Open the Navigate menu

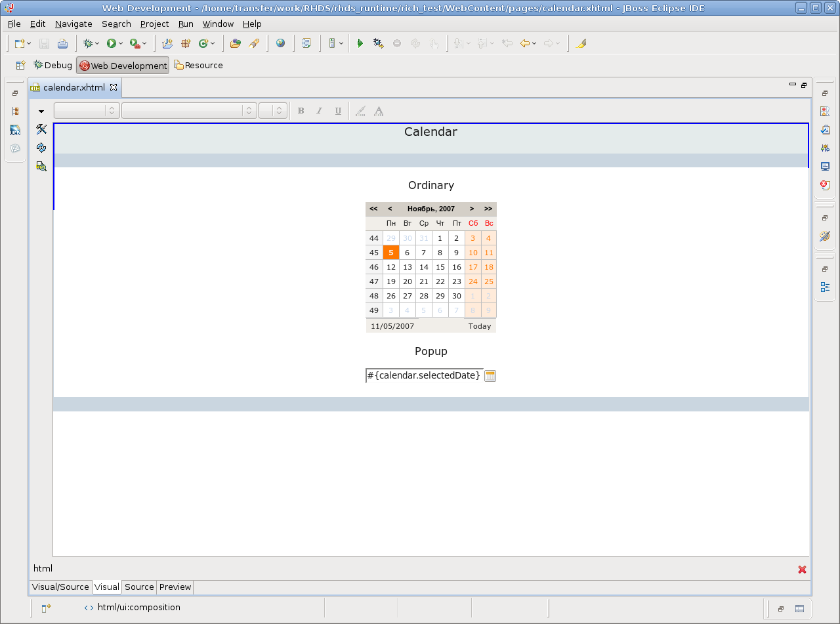(x=73, y=24)
